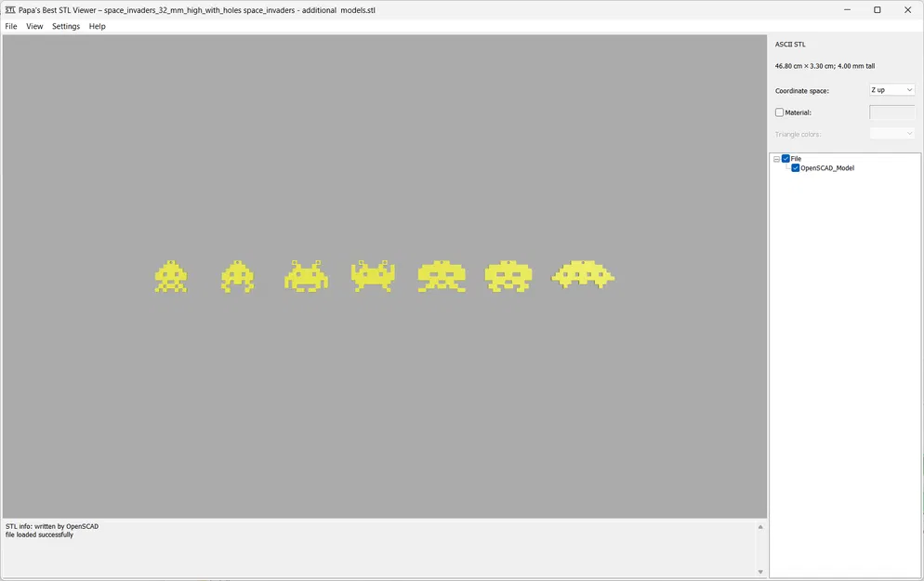Click the 'ASCII STL' format label
The width and height of the screenshot is (924, 581).
tap(790, 45)
